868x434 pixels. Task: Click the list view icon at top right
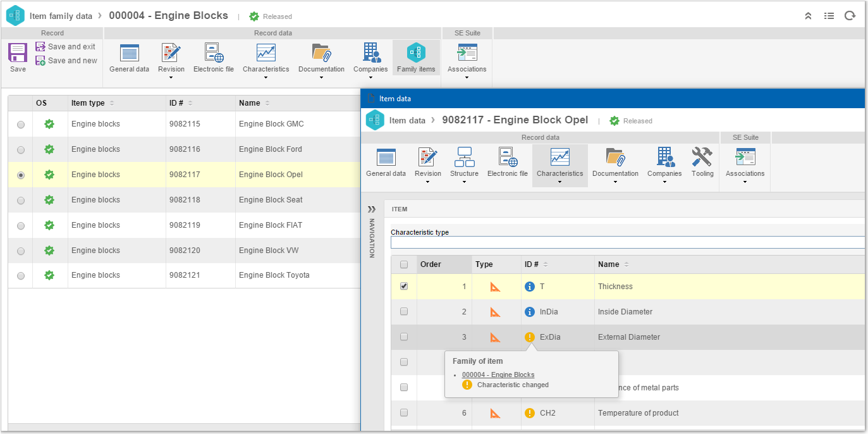[x=829, y=16]
